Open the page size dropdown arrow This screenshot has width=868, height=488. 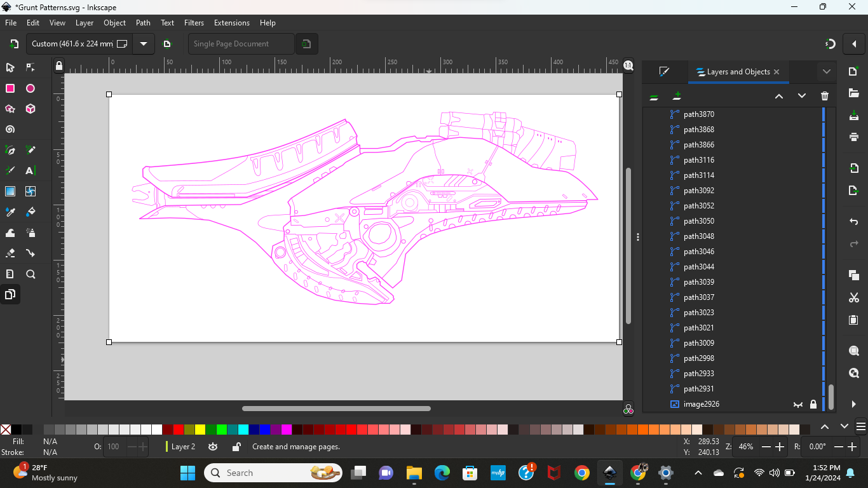tap(144, 44)
